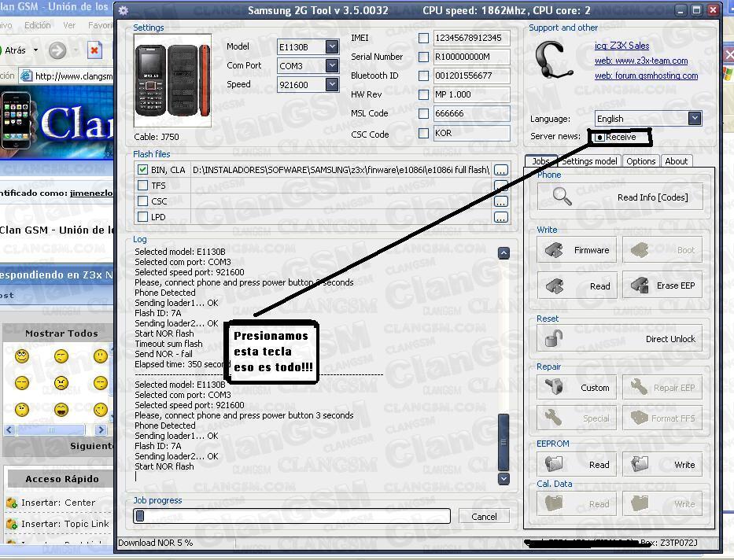Open the Model dropdown showing E1130B
Image resolution: width=734 pixels, height=560 pixels.
[332, 46]
